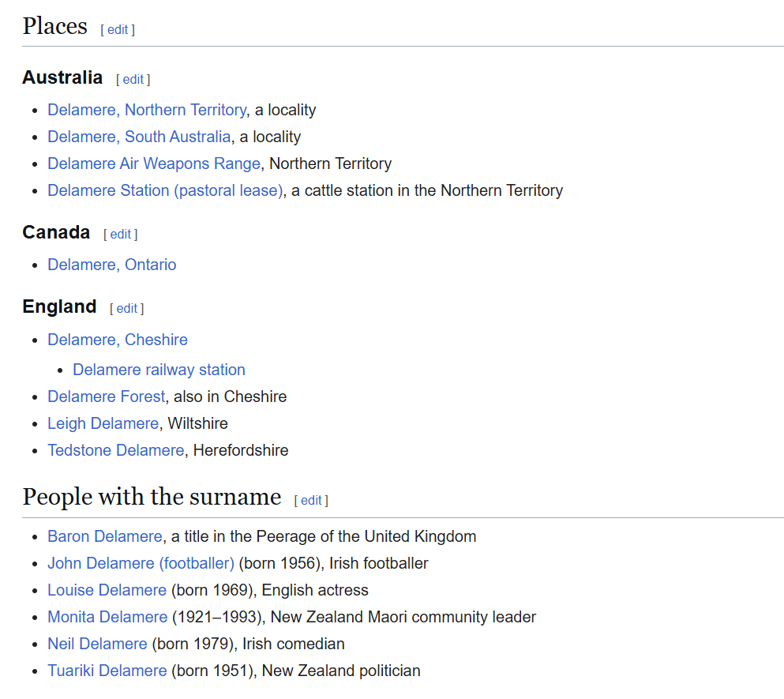784x699 pixels.
Task: Click the Louise Delamere link
Action: coord(107,590)
